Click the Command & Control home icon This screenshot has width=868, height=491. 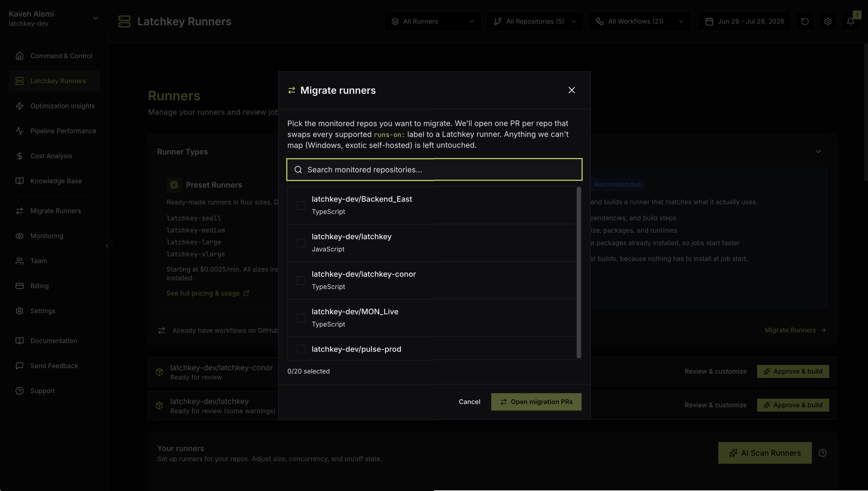(20, 56)
